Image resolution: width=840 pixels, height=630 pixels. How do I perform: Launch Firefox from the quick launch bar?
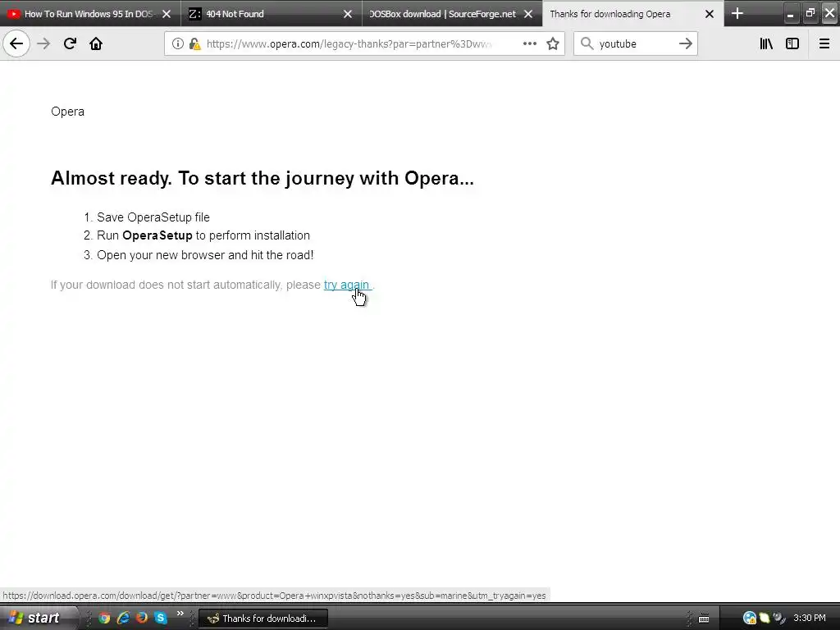[141, 618]
